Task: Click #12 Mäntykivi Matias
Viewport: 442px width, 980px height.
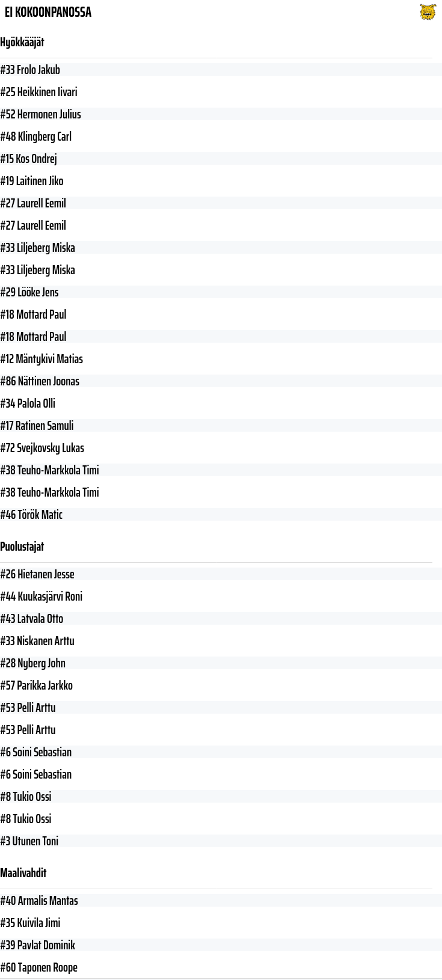Action: (41, 359)
